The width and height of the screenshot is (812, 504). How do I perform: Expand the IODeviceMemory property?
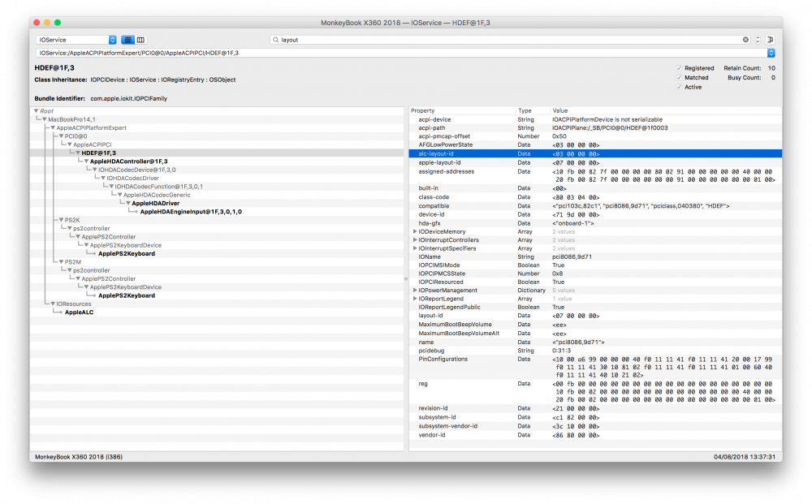[415, 231]
